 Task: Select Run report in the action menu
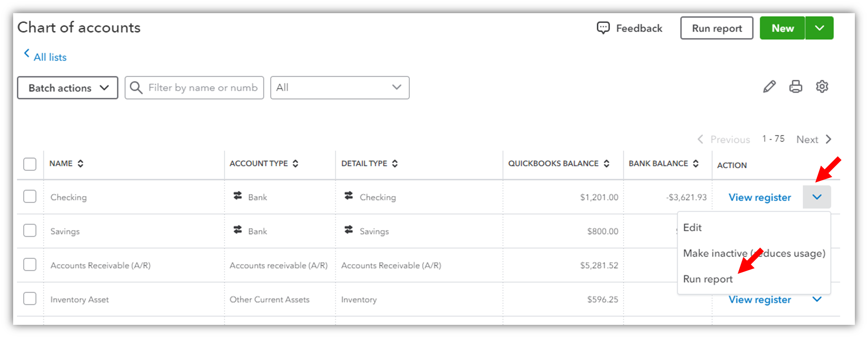(x=707, y=279)
